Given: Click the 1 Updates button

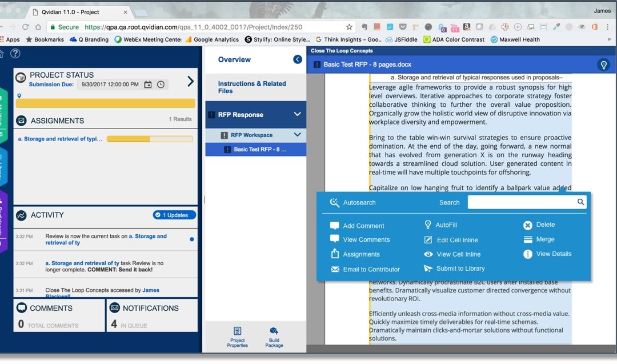Looking at the screenshot, I should click(x=174, y=215).
